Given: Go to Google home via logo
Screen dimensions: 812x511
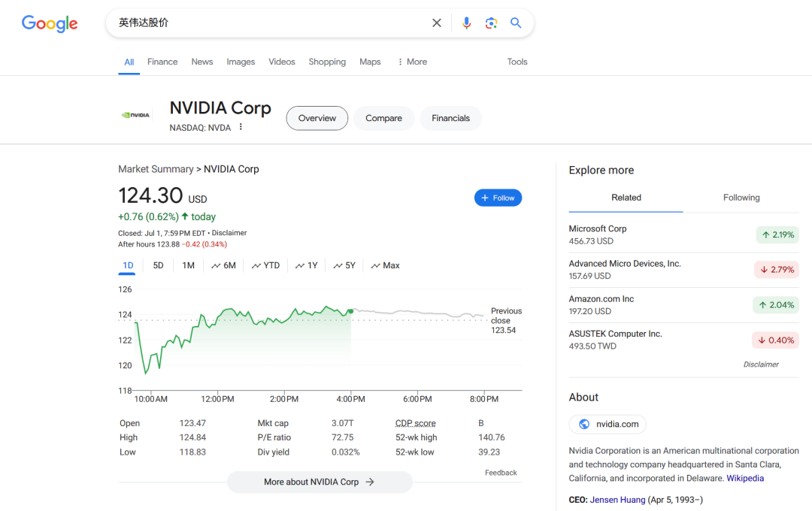Looking at the screenshot, I should coord(50,23).
